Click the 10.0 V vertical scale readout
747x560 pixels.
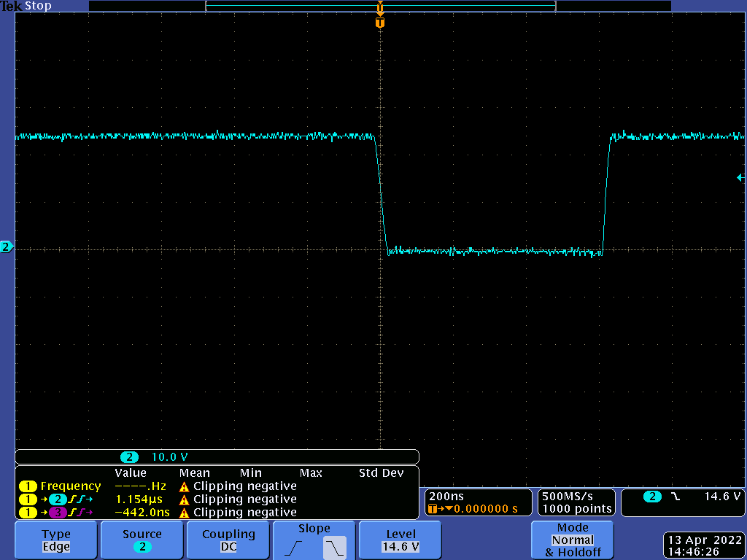(169, 457)
